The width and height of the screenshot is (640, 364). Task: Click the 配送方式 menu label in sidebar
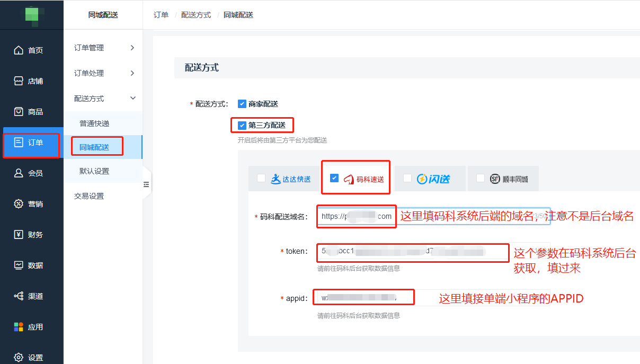coord(89,99)
